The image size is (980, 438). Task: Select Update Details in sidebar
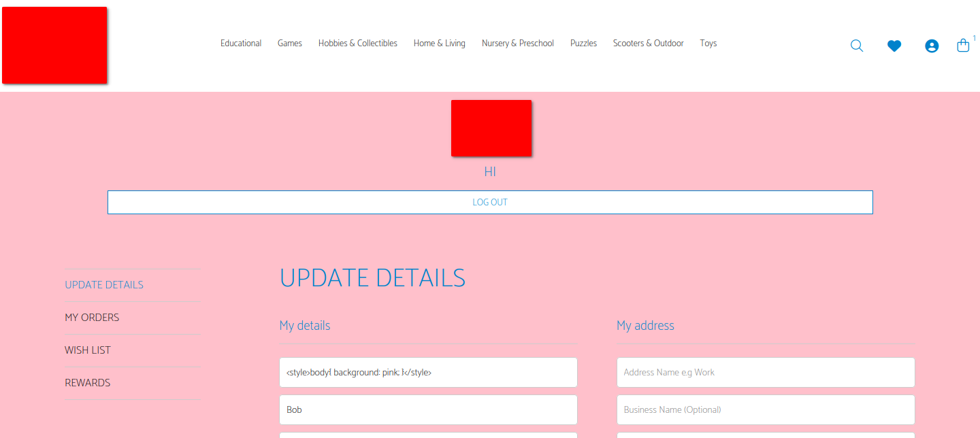pos(104,285)
